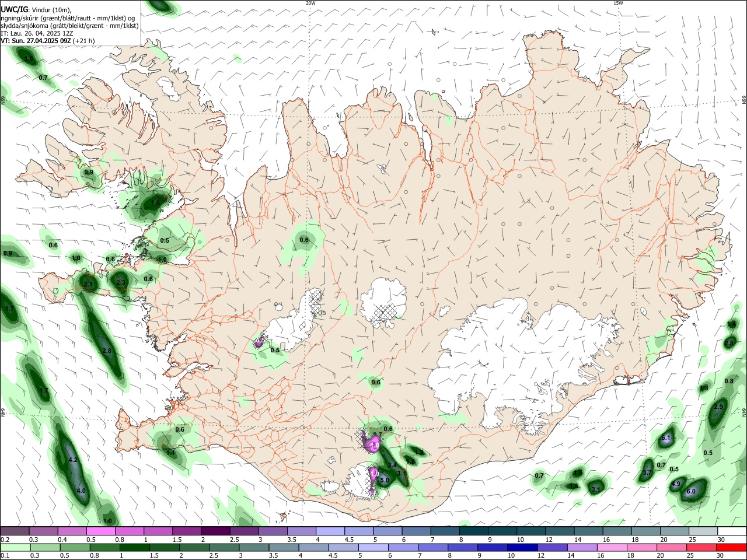The image size is (747, 560).
Task: Click the dusky mauve top-row swatch starting at 0.2
Action: 15,531
